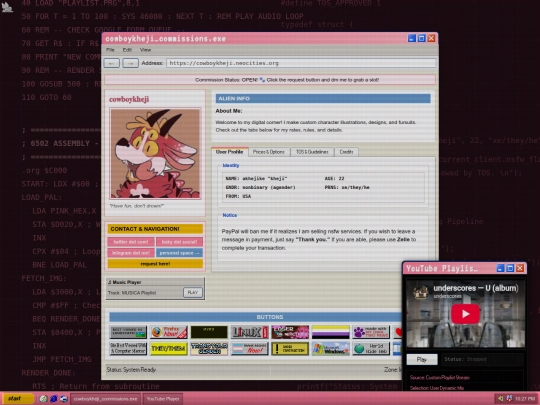Click the volume speaker tray icon
Viewport: 540px width, 405px height.
click(500, 398)
